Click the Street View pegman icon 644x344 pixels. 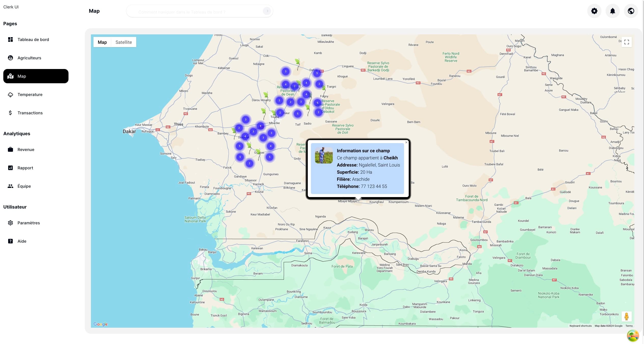tap(626, 317)
